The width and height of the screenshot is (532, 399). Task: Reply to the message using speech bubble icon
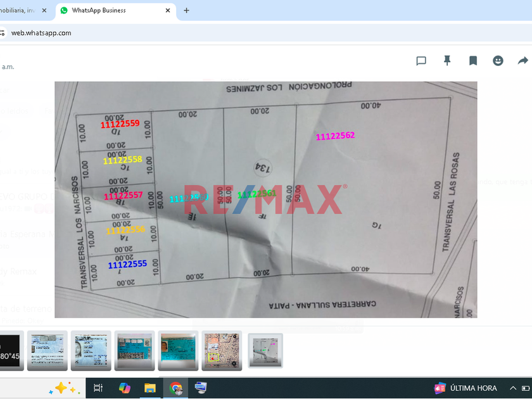point(421,61)
